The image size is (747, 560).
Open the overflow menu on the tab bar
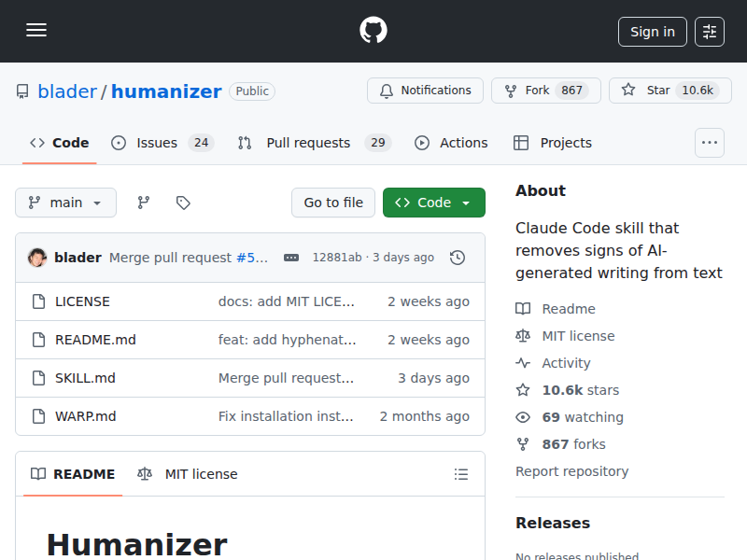710,143
